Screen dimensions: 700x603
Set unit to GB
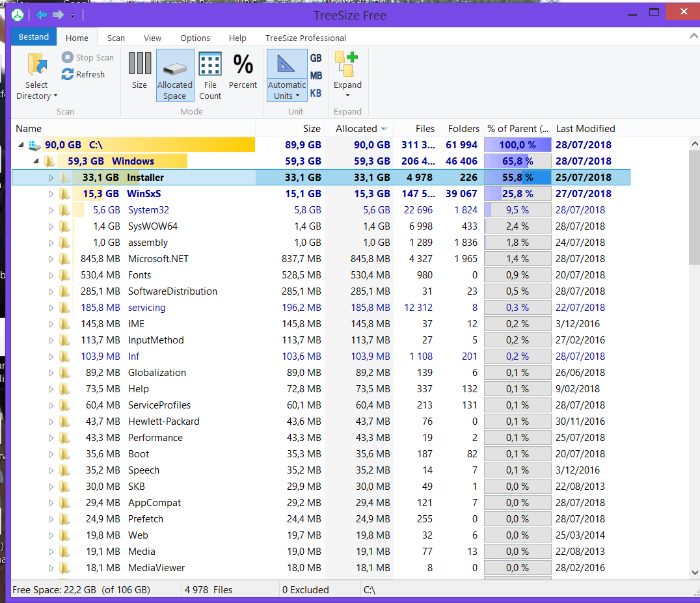point(316,58)
